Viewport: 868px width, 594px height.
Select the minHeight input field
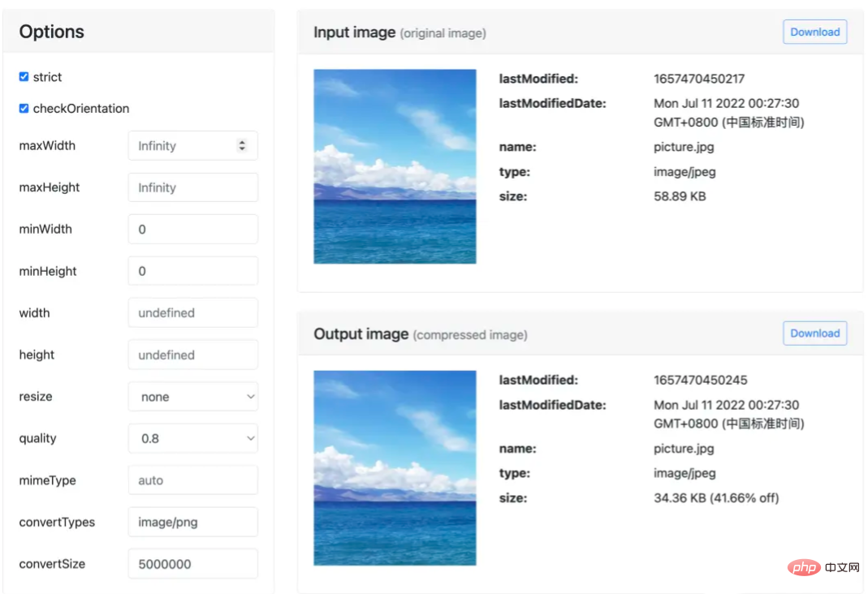pyautogui.click(x=192, y=271)
